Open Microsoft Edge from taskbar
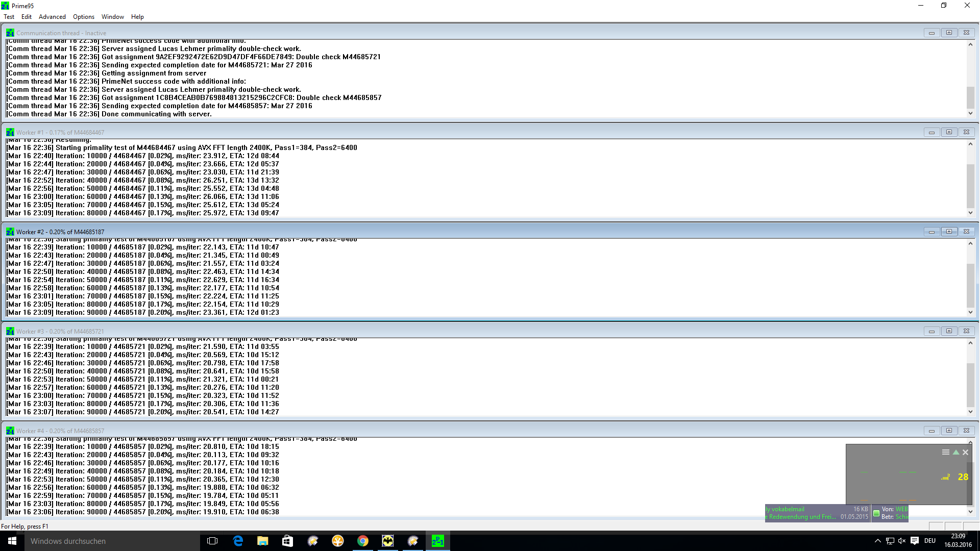Screen dimensions: 980x551 pos(238,541)
